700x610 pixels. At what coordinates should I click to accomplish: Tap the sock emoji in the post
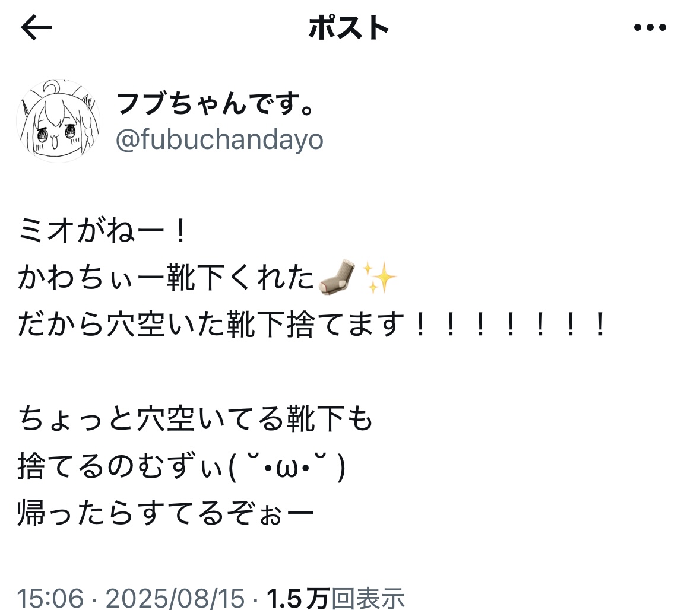337,278
